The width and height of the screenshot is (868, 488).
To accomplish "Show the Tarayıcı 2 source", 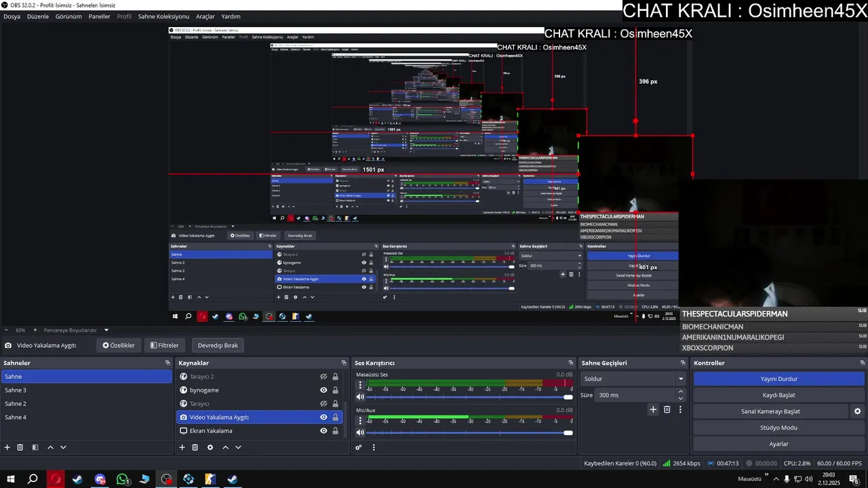I will tap(323, 377).
